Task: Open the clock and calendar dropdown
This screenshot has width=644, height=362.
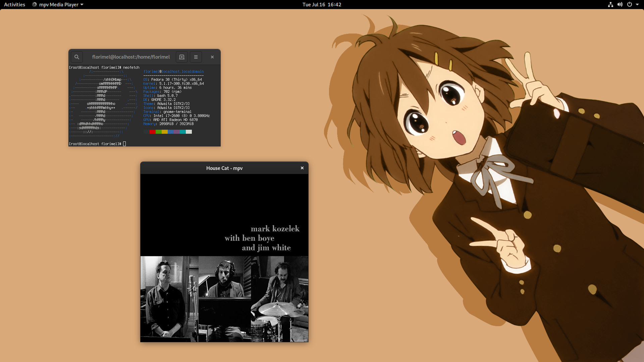Action: 322,5
